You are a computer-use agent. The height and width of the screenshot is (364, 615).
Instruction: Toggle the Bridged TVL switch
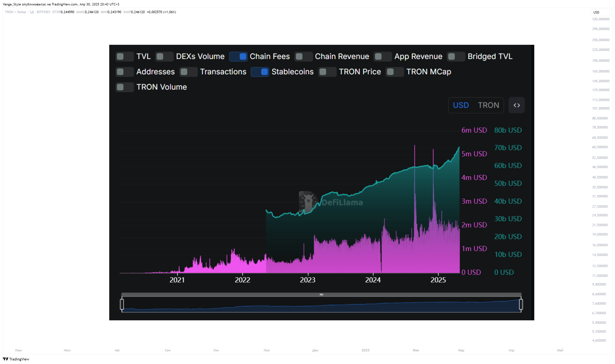pyautogui.click(x=456, y=57)
